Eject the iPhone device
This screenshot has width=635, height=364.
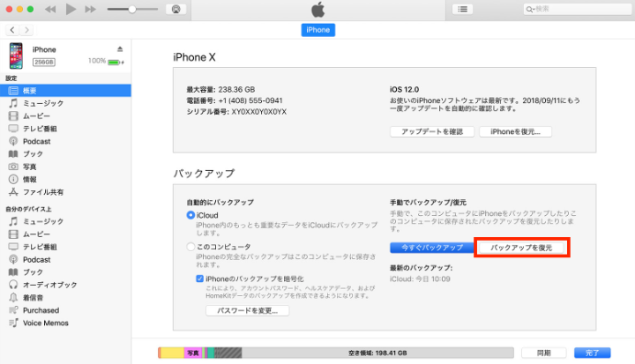[120, 49]
